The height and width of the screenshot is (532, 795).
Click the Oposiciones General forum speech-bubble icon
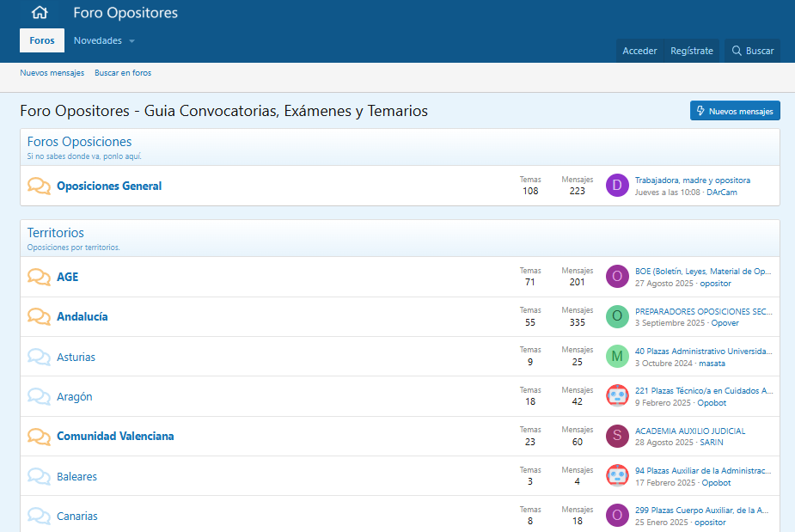(x=39, y=186)
